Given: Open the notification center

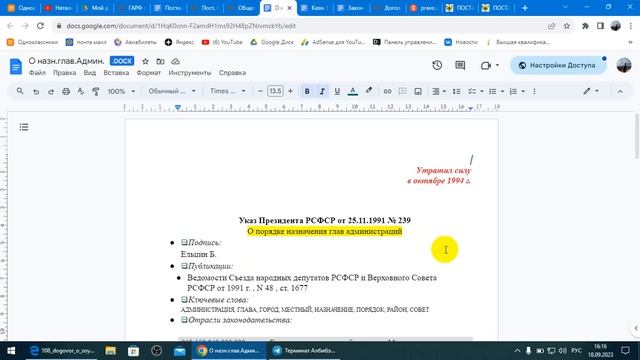Looking at the screenshot, I should coord(625,351).
